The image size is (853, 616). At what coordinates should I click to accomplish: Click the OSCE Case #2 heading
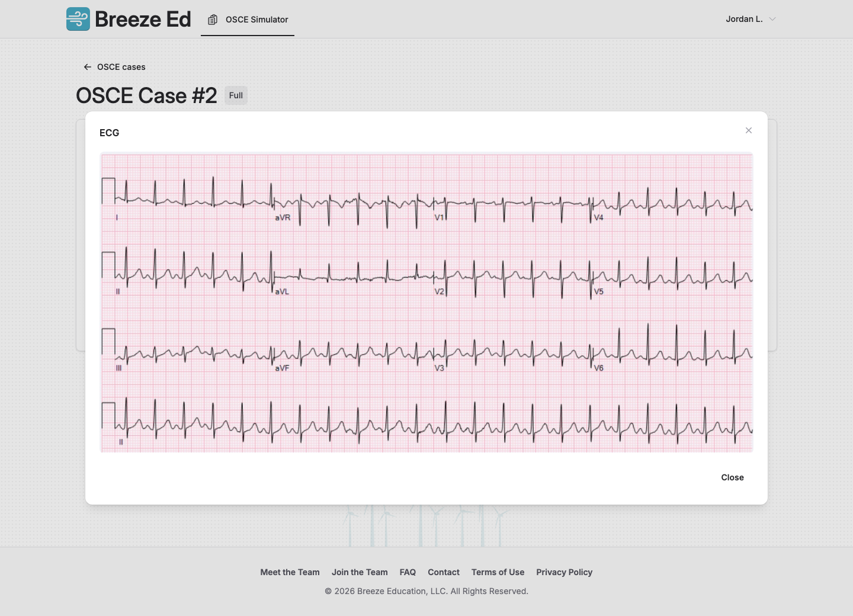pos(146,95)
